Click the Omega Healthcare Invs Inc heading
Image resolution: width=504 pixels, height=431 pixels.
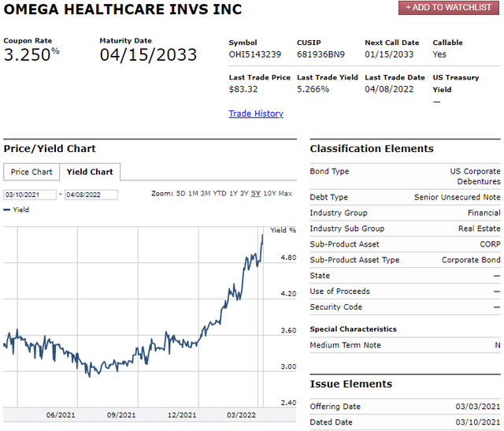click(x=123, y=9)
